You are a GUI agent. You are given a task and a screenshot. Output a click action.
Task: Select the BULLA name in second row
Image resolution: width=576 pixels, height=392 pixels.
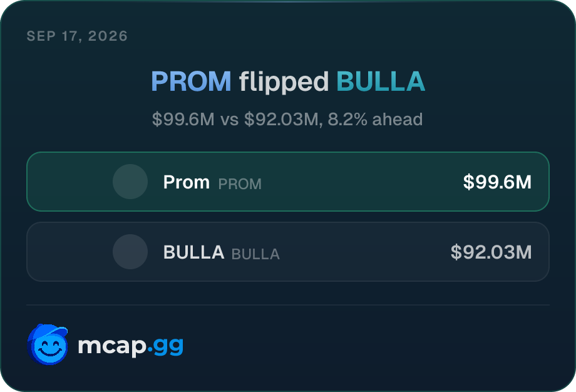coord(193,252)
